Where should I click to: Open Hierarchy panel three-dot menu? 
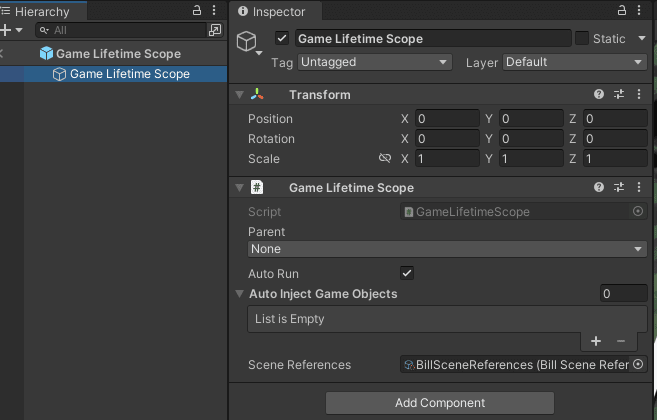214,10
